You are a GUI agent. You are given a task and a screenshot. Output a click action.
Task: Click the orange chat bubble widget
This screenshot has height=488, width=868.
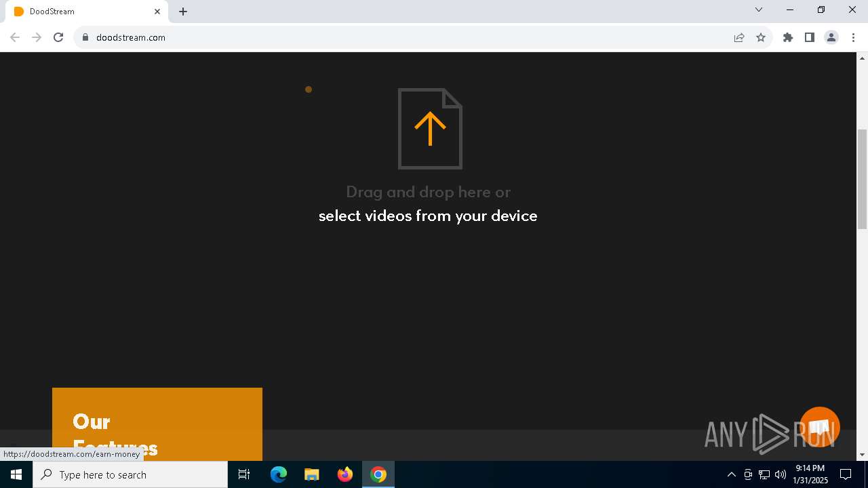pyautogui.click(x=820, y=427)
